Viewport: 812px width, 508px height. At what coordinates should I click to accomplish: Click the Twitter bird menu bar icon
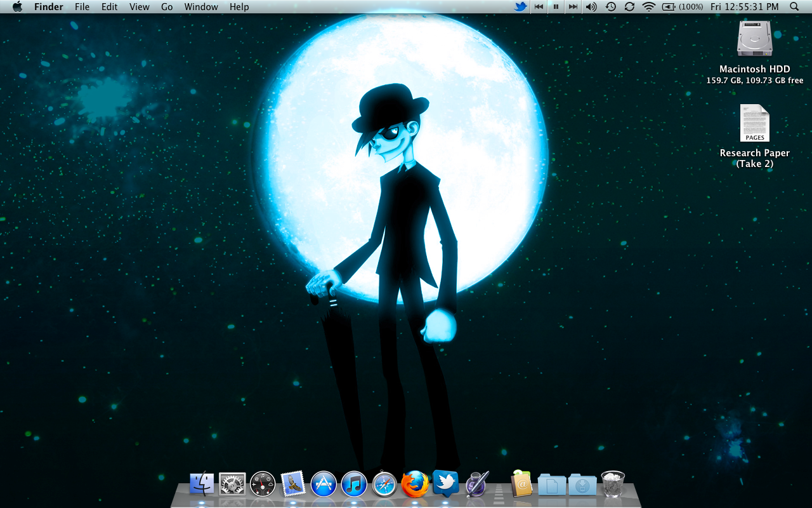click(520, 6)
